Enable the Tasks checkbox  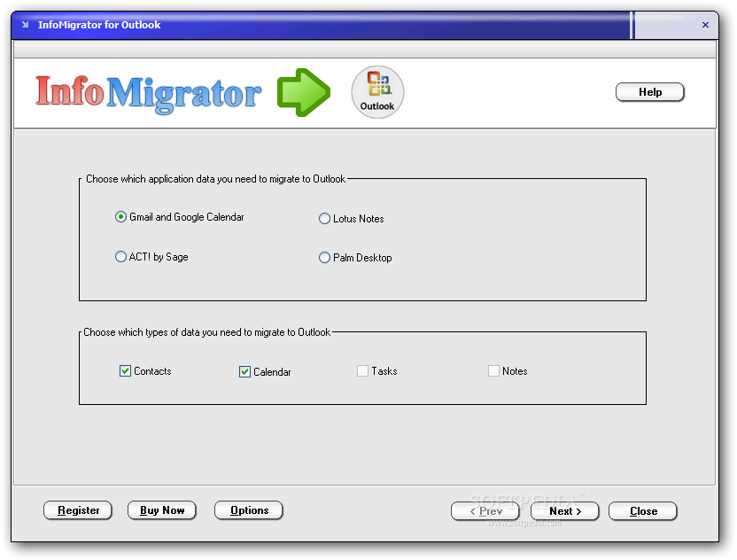[x=362, y=371]
